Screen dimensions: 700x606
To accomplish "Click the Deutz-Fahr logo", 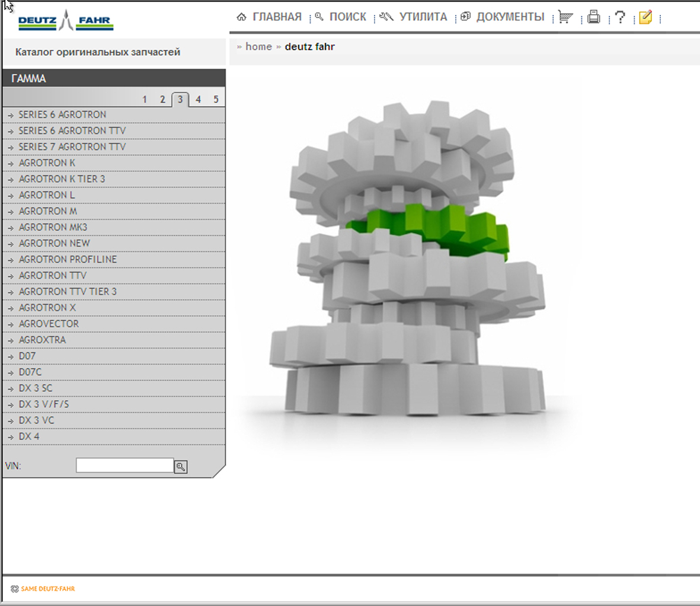I will coord(66,21).
